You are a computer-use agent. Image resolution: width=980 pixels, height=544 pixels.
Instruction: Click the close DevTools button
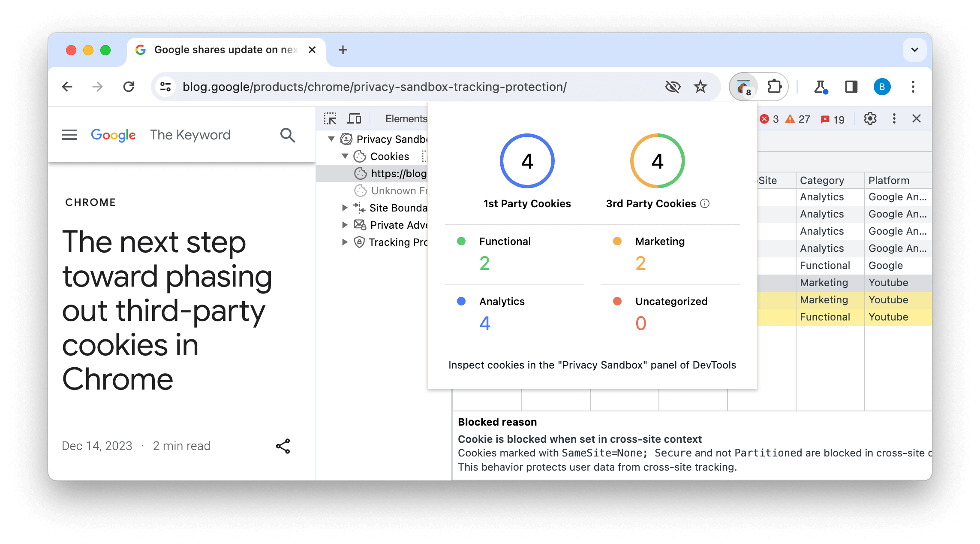918,118
